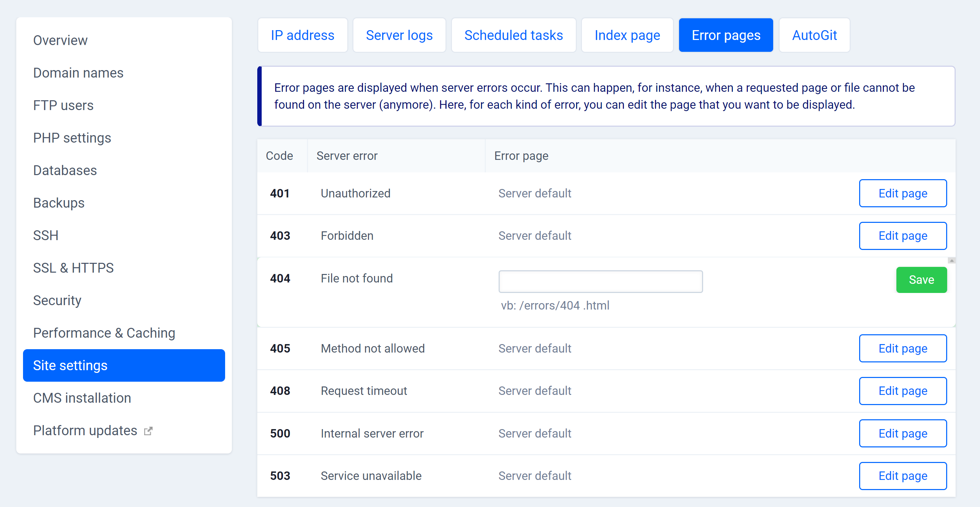Navigate to Overview in the sidebar
This screenshot has width=980, height=507.
60,40
